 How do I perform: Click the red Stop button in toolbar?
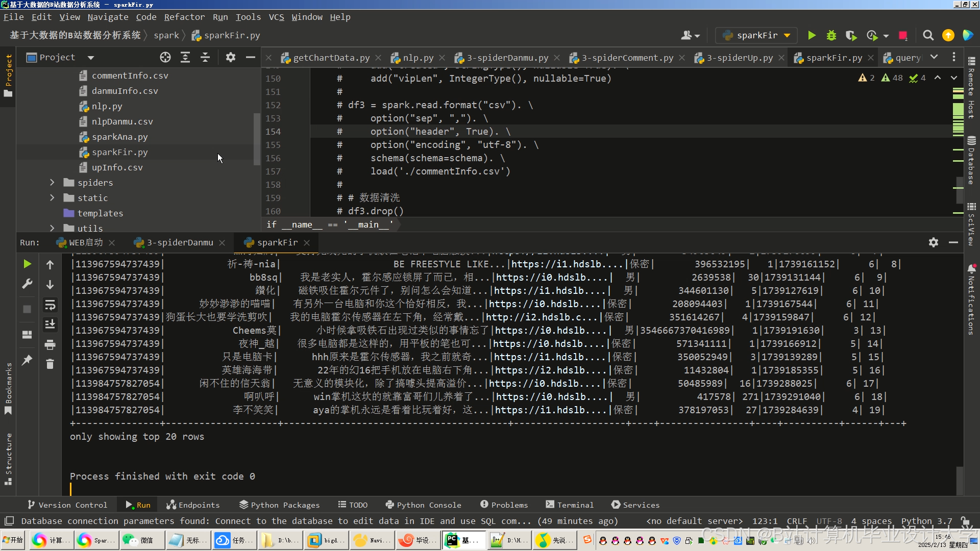[x=902, y=35]
